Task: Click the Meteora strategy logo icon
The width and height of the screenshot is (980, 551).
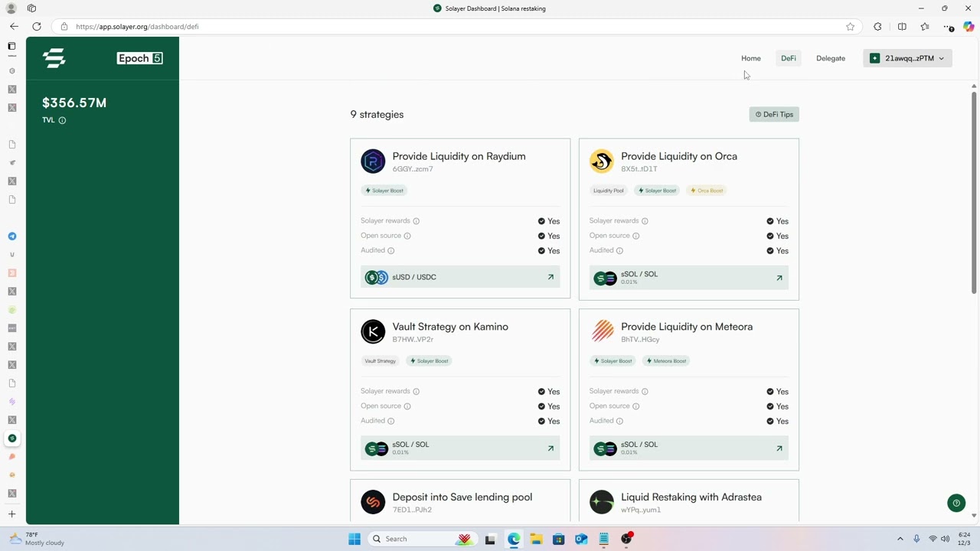Action: [602, 332]
